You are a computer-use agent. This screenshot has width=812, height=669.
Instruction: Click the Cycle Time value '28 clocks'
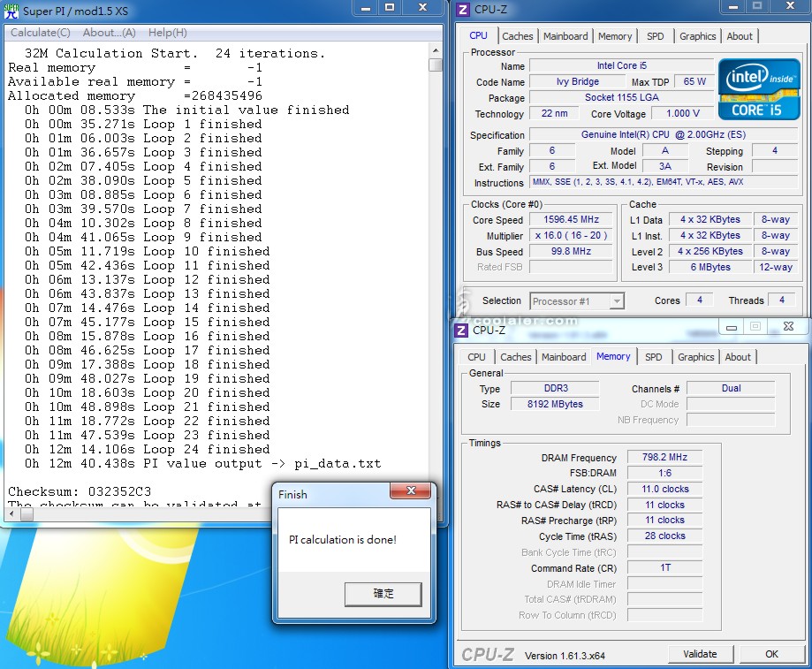coord(664,536)
